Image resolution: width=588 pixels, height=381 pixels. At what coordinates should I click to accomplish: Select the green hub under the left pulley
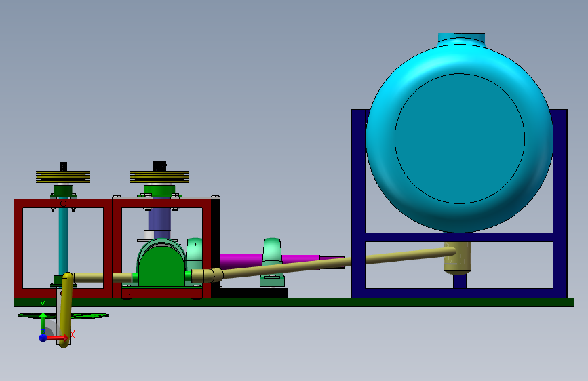click(x=63, y=190)
